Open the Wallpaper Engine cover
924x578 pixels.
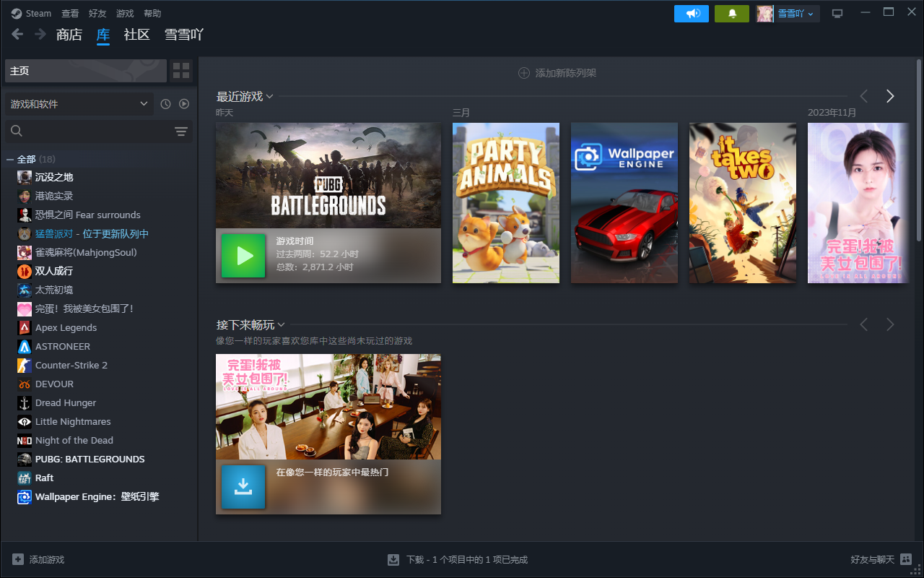click(624, 203)
